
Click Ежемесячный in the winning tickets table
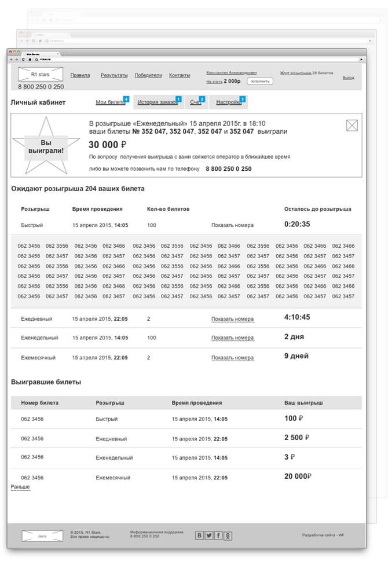(x=113, y=478)
